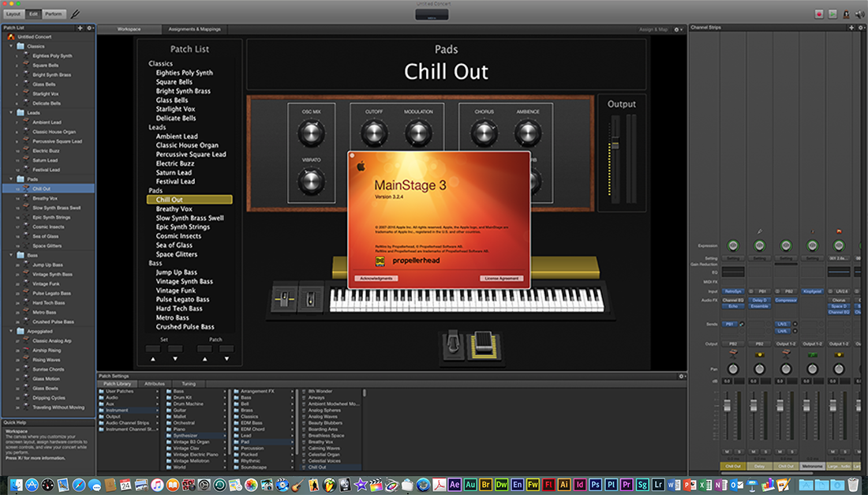Collapse the Classics folder in Patch List
This screenshot has width=868, height=495.
(x=11, y=47)
